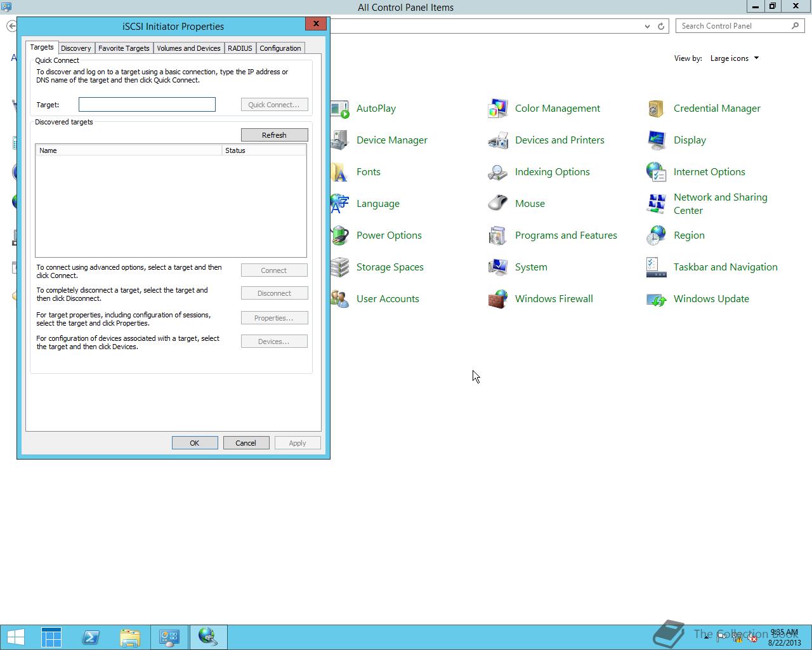Click the Device Manager icon
This screenshot has height=650, width=812.
click(x=340, y=140)
